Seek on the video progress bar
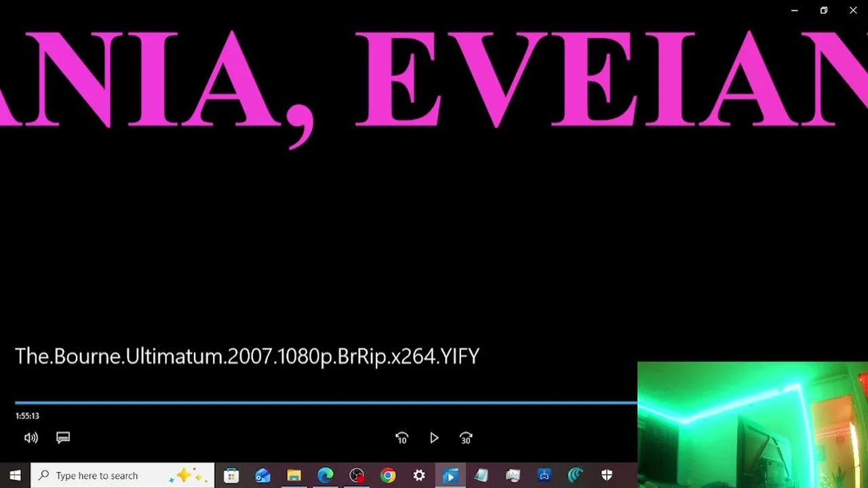Viewport: 868px width, 488px height. pyautogui.click(x=326, y=403)
